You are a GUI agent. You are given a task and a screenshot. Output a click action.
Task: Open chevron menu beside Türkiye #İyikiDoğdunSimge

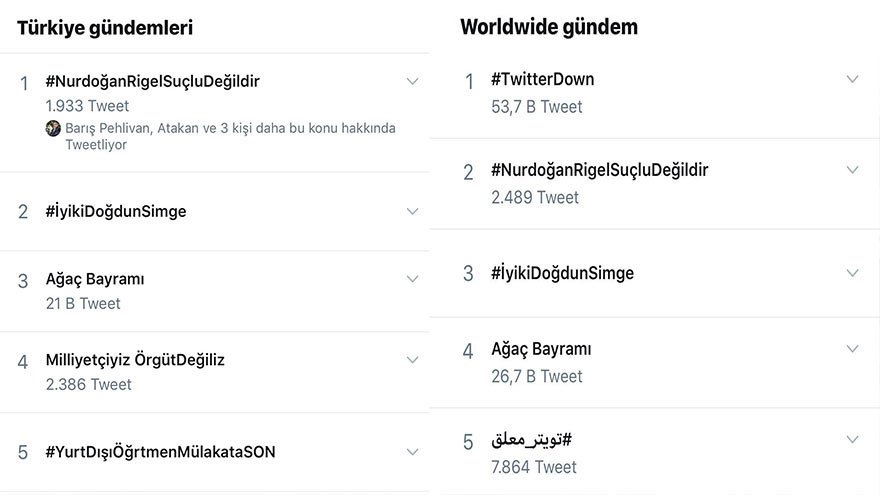412,211
